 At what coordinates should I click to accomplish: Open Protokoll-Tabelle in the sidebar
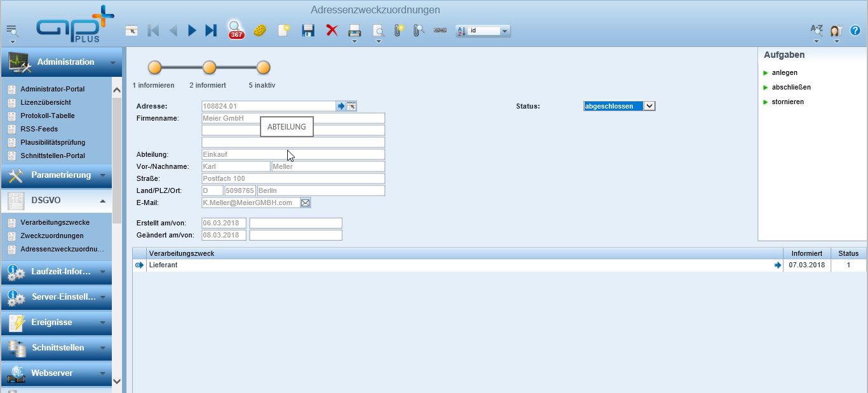click(x=48, y=116)
